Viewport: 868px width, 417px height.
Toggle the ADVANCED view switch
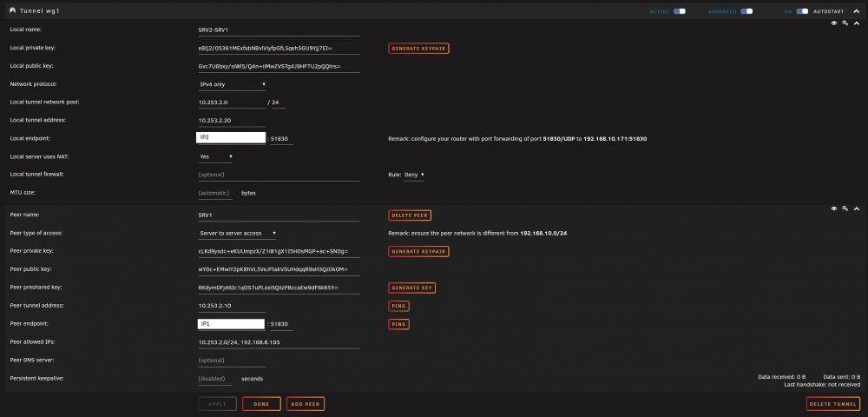[x=746, y=11]
